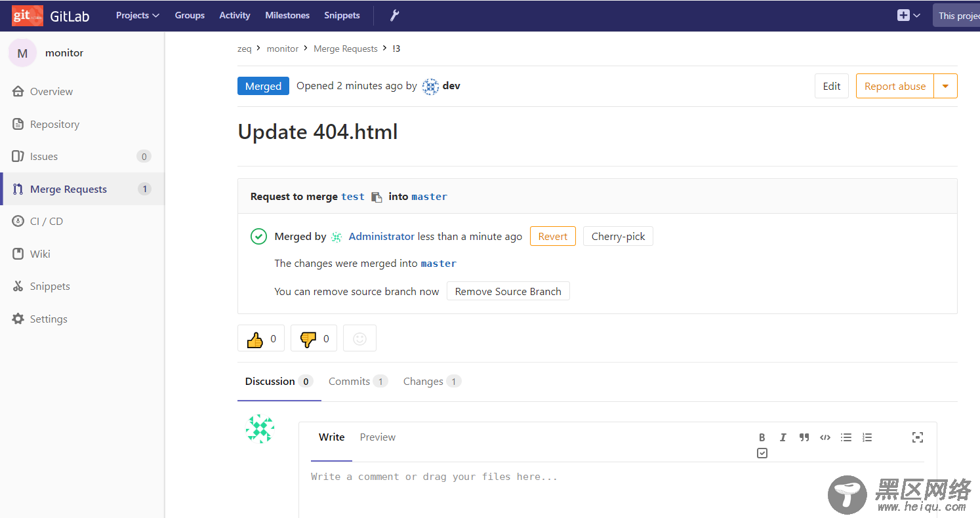The image size is (980, 518).
Task: Select the Write comment tab
Action: tap(331, 437)
